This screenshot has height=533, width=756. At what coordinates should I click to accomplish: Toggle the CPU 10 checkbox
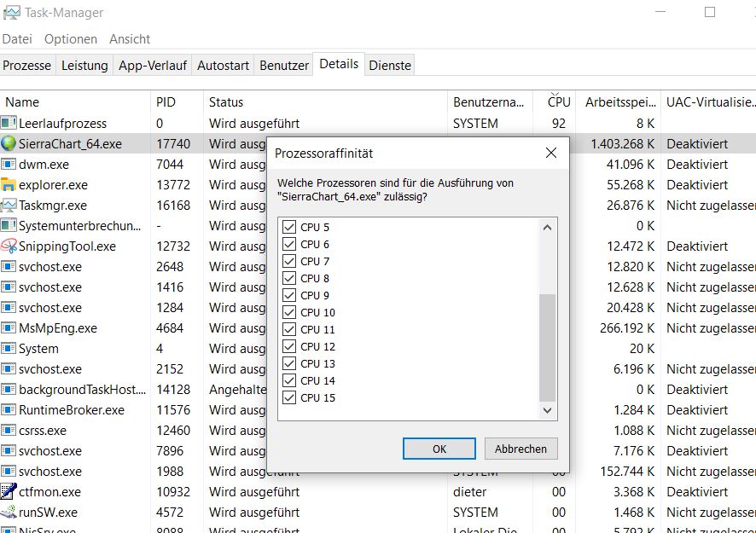(x=289, y=313)
